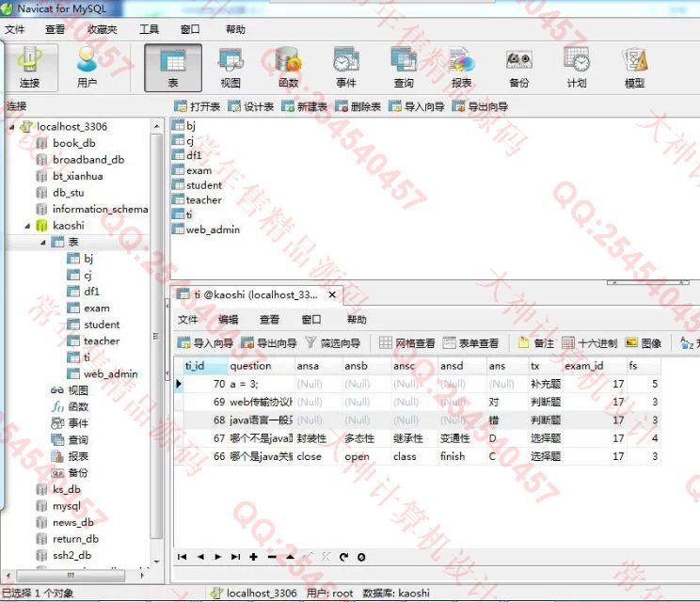Delete record with minus button
700x602 pixels.
click(272, 557)
